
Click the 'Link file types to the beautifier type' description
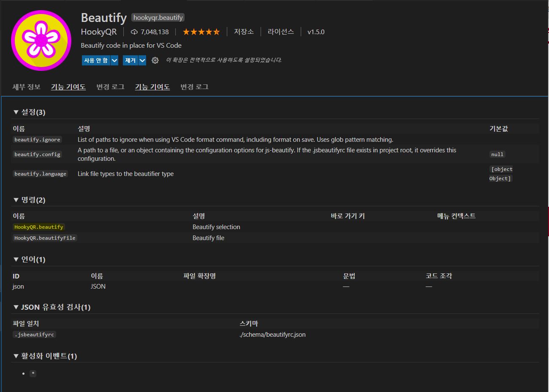pyautogui.click(x=125, y=174)
